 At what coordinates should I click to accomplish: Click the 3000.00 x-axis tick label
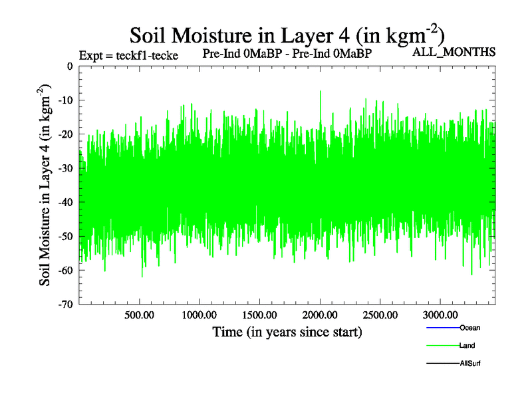pos(441,314)
